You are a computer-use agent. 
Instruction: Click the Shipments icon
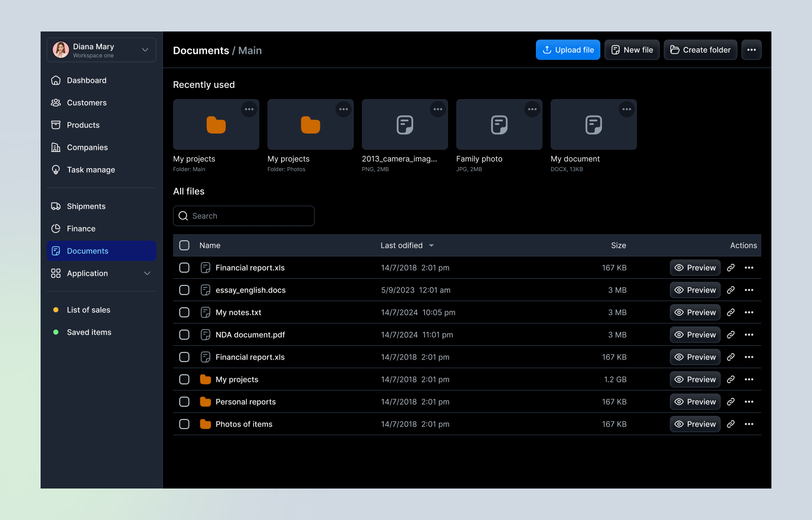[x=56, y=206]
